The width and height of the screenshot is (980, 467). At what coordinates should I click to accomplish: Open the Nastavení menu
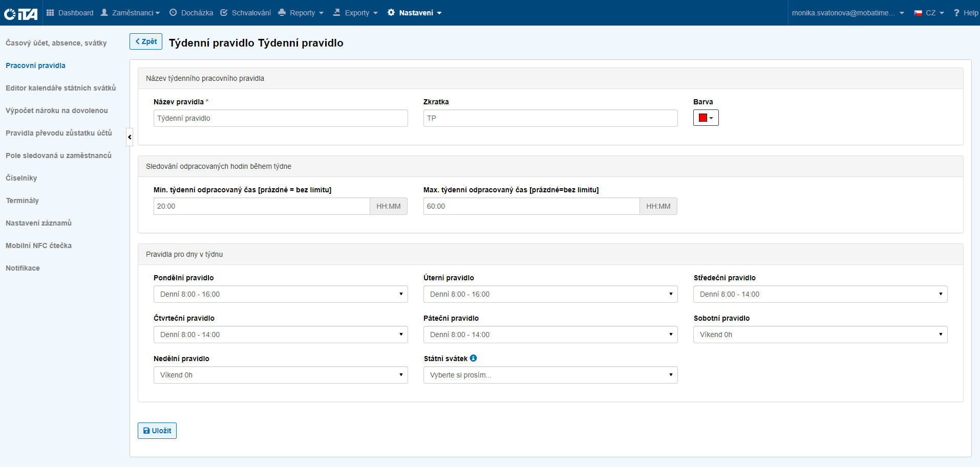pos(415,13)
